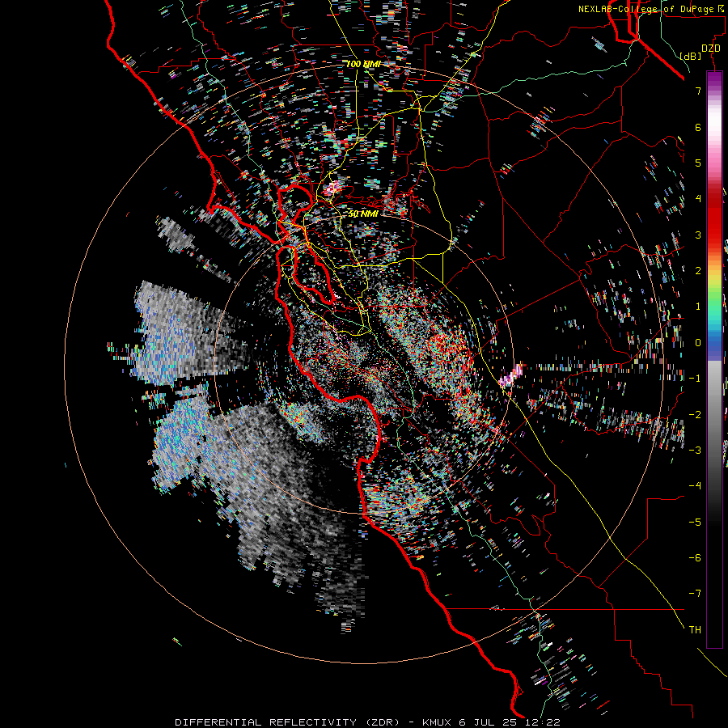Click the -6 label on the color scale
Viewport: 728px width, 728px height.
(695, 558)
